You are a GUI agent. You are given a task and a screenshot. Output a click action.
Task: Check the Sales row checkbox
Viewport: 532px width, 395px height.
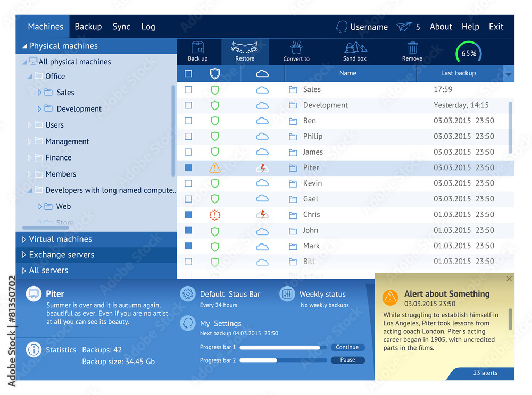[188, 89]
